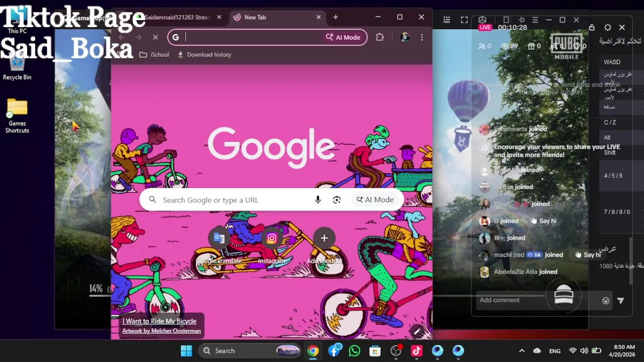The height and width of the screenshot is (362, 644).
Task: Select the C / Z control row
Action: tap(621, 122)
